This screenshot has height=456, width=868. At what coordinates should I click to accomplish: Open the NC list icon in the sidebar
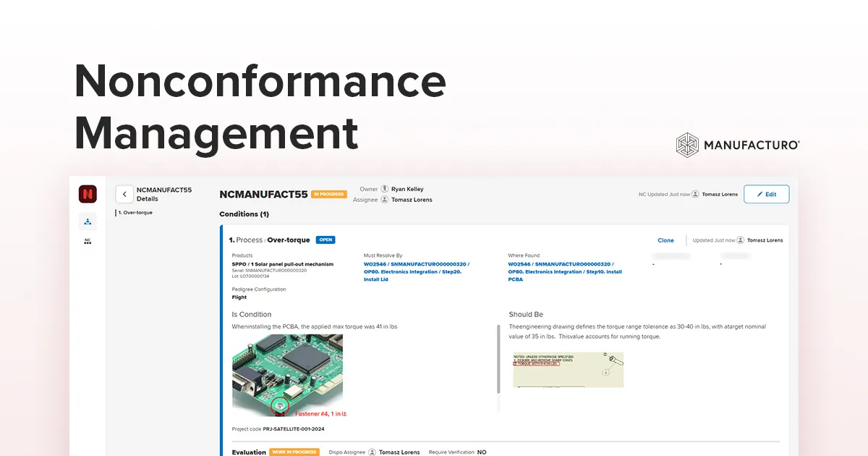click(x=87, y=241)
